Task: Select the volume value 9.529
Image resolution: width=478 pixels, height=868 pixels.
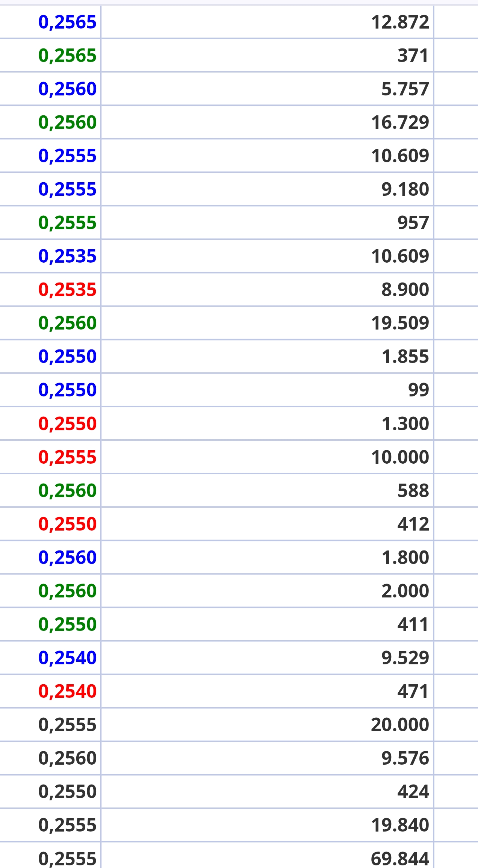Action: pos(405,658)
